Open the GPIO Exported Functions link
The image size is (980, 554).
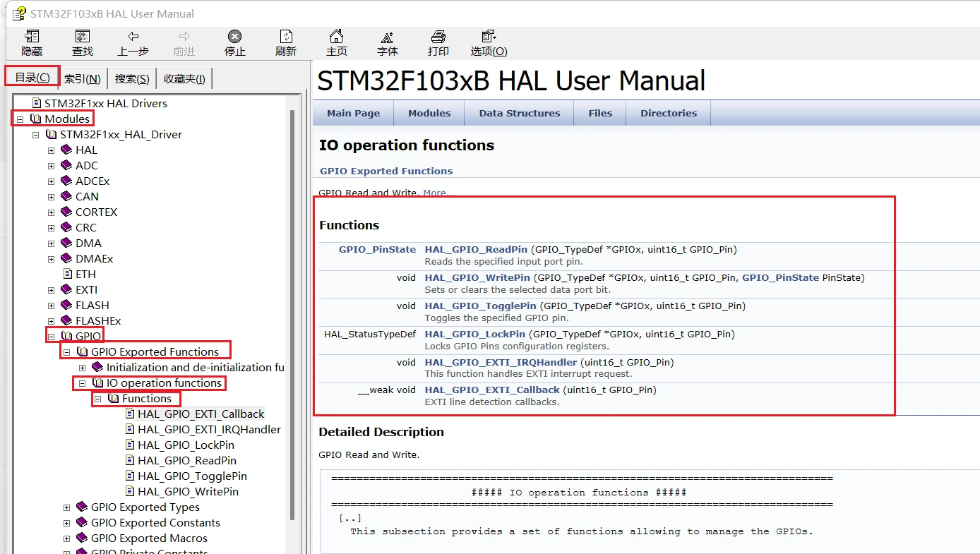[386, 171]
